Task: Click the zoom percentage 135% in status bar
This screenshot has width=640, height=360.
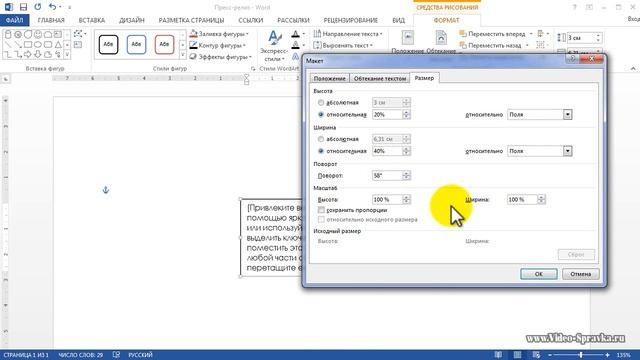Action: (x=624, y=355)
